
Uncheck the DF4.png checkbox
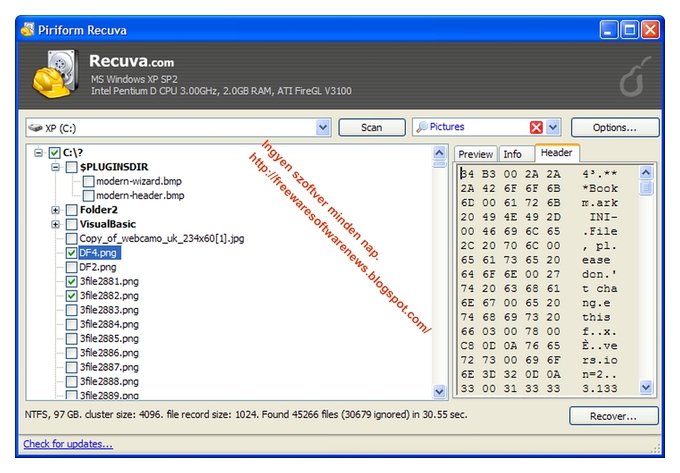(x=72, y=253)
